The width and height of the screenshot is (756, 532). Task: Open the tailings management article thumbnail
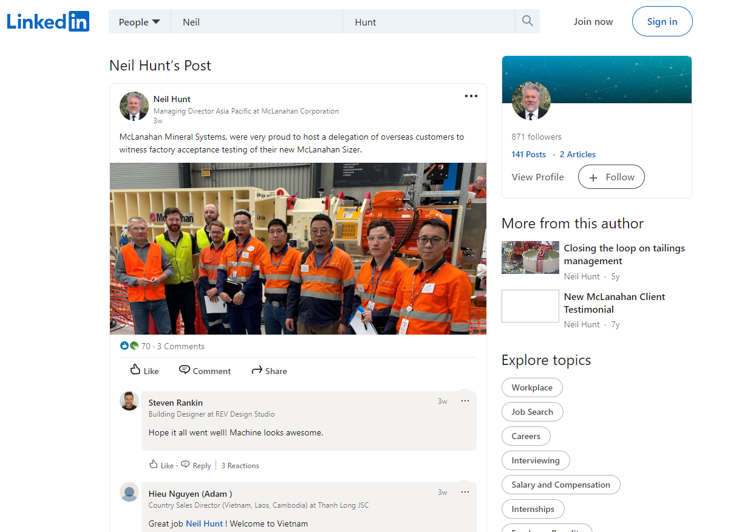530,257
